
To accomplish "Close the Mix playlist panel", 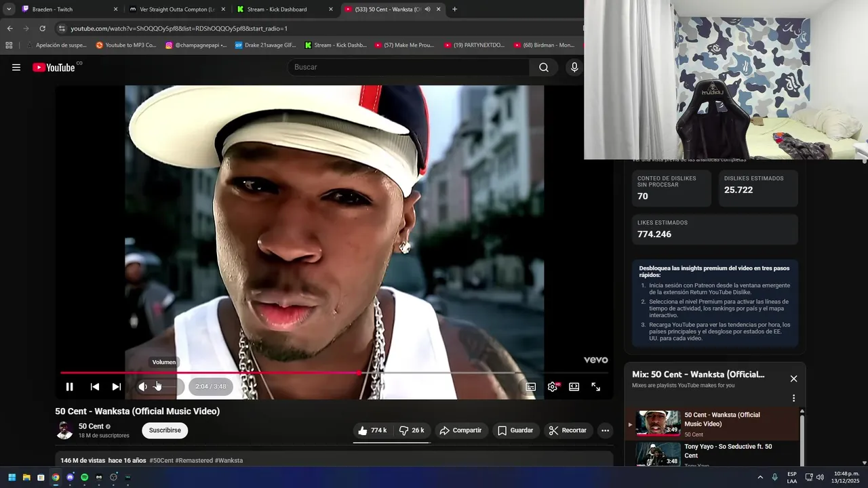I will coord(793,379).
